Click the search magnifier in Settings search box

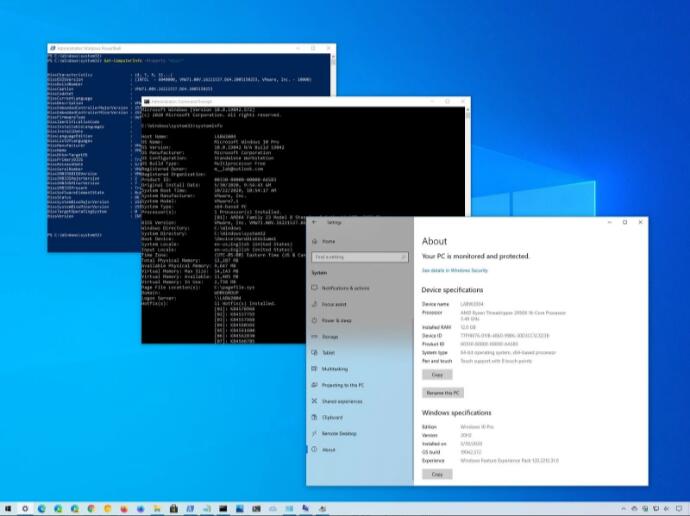click(x=403, y=257)
